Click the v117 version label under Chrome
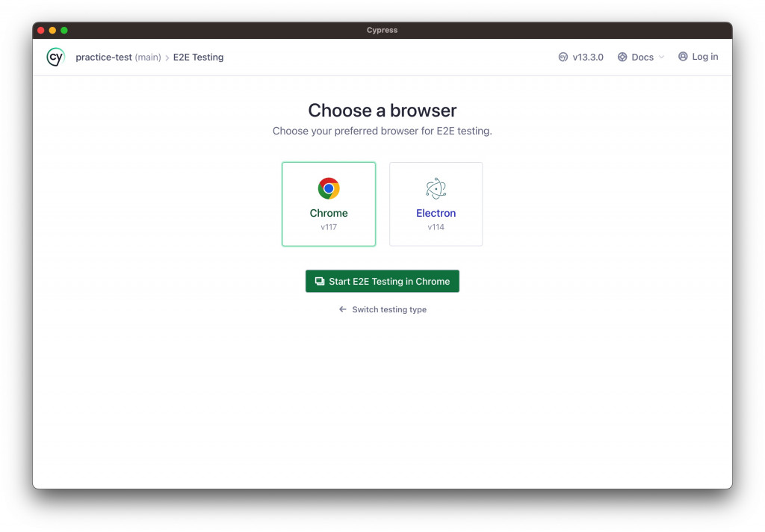The width and height of the screenshot is (765, 532). point(329,227)
